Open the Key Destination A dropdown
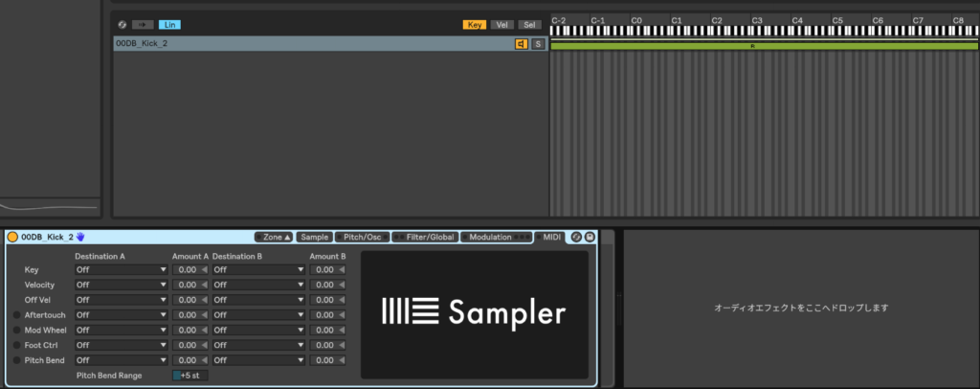The width and height of the screenshot is (980, 389). click(x=122, y=270)
